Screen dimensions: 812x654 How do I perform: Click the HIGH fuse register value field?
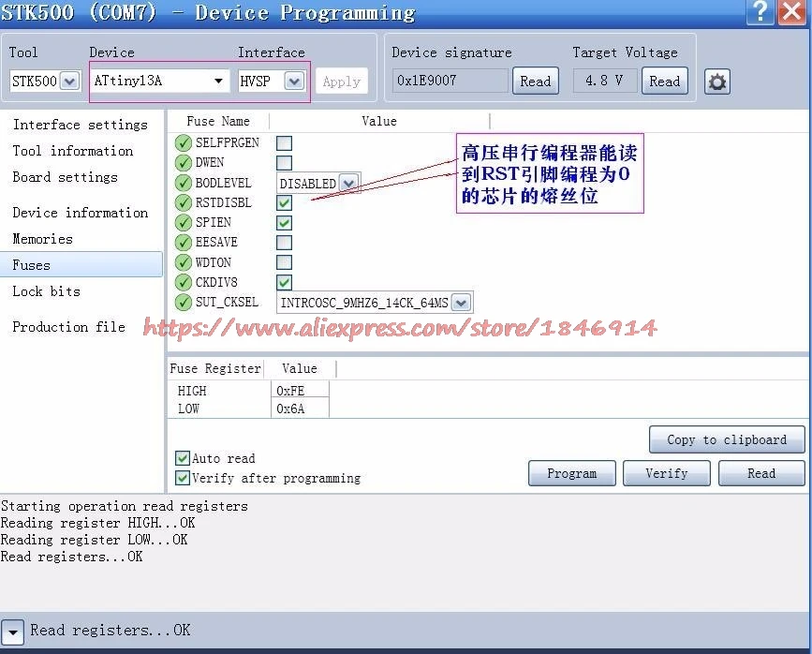tap(300, 391)
